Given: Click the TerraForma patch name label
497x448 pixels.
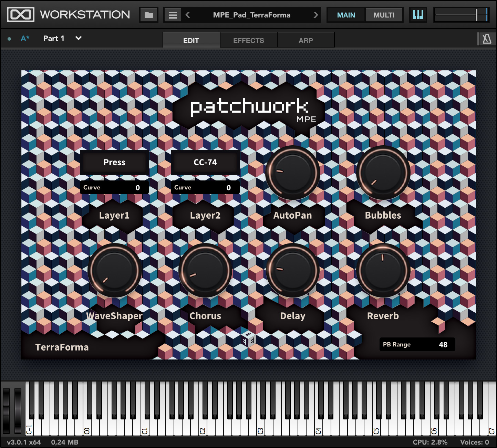Looking at the screenshot, I should (x=62, y=347).
